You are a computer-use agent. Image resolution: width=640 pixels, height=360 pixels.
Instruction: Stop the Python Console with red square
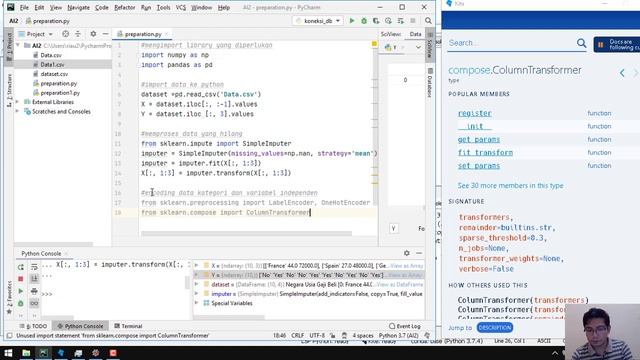point(21,279)
